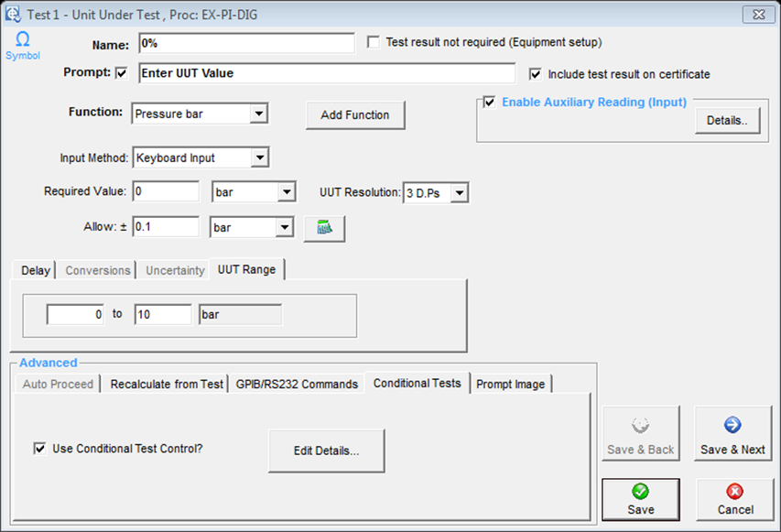Expand the Function dropdown for Pressure bar
Image resolution: width=781 pixels, height=532 pixels.
tap(258, 114)
